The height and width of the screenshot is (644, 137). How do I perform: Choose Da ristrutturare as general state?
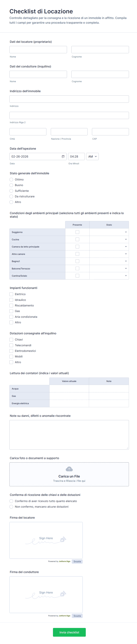coord(11,196)
